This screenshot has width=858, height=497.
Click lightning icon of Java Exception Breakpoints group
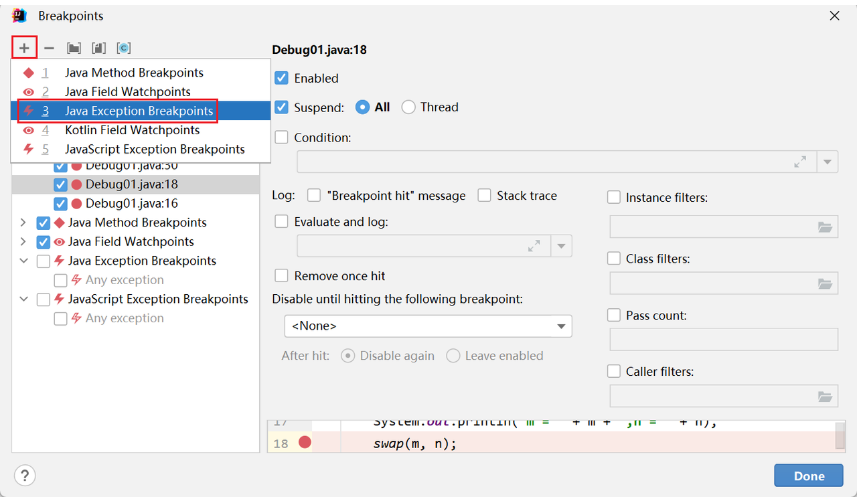[60, 261]
